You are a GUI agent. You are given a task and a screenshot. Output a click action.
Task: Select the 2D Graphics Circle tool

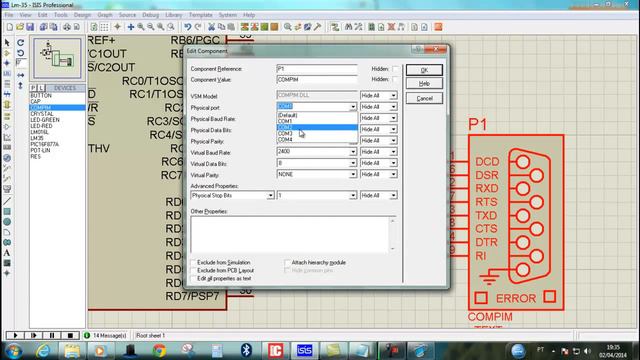point(7,222)
